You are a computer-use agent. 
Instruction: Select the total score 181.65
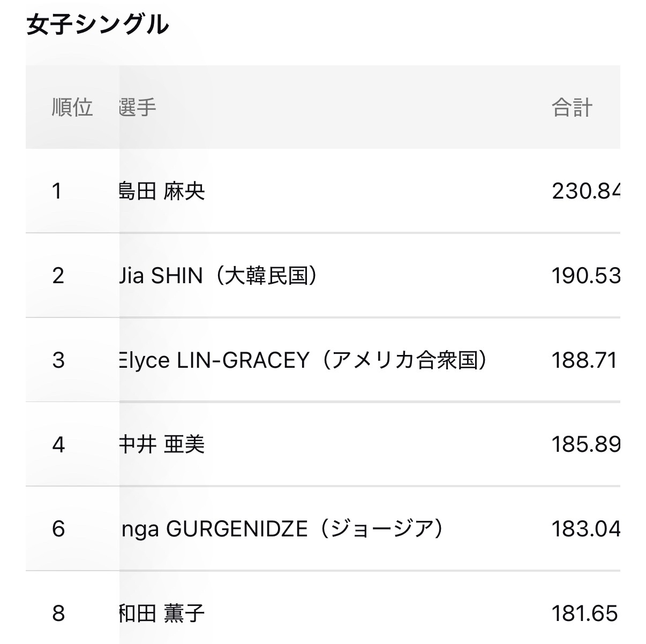(584, 613)
